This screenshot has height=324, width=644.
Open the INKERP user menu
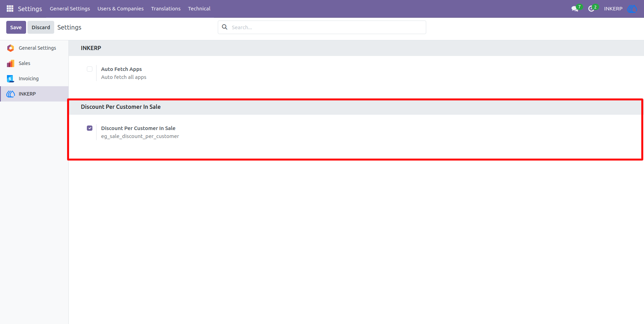[x=613, y=9]
